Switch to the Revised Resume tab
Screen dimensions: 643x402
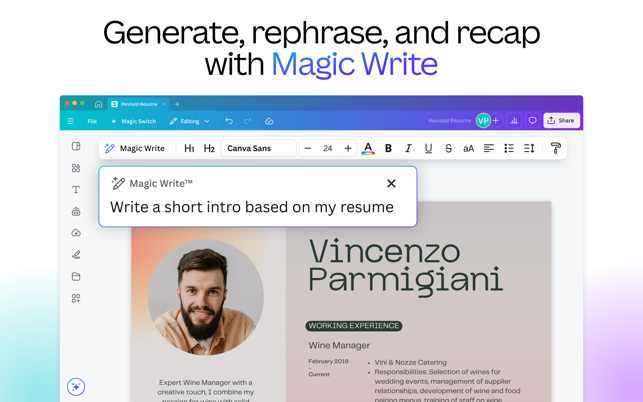click(139, 104)
